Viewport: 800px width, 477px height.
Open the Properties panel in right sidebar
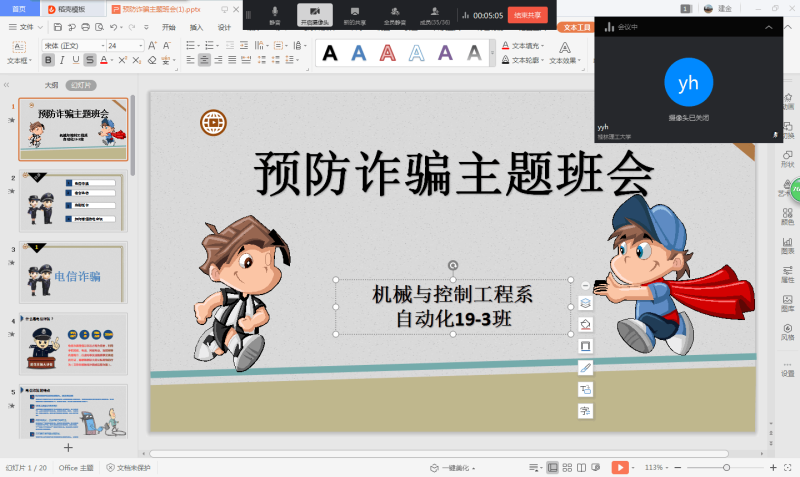tap(787, 275)
